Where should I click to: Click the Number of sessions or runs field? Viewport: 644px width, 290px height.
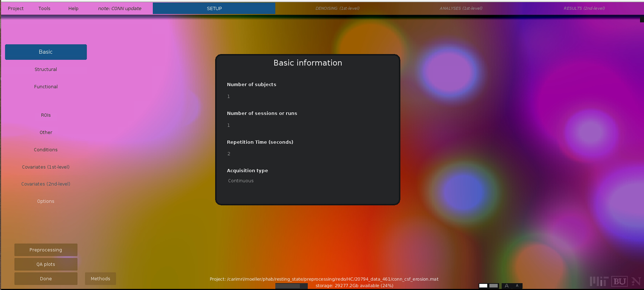pyautogui.click(x=228, y=125)
